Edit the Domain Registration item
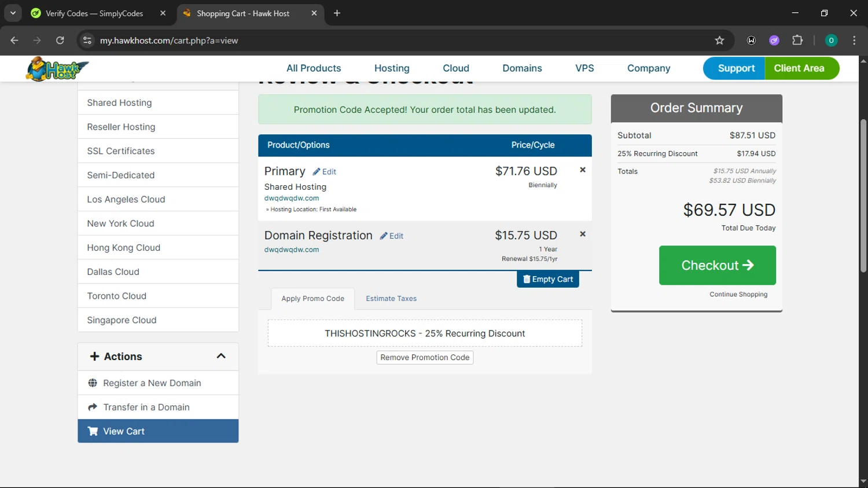Screen dimensions: 868x488 392,236
